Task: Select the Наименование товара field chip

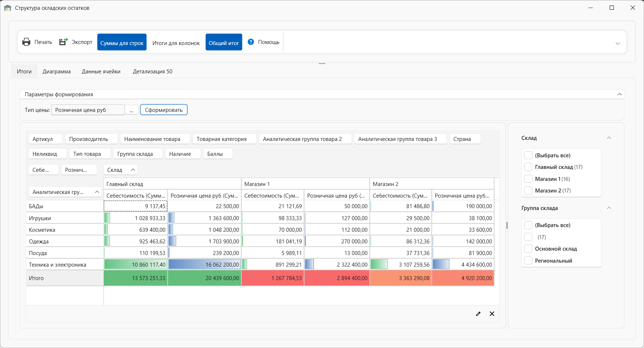Action: point(155,139)
